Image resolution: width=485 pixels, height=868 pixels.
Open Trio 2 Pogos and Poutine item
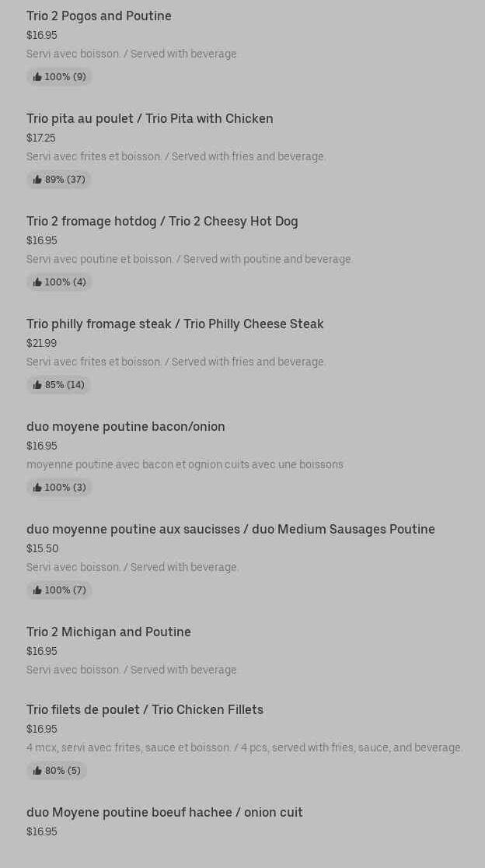pos(99,16)
